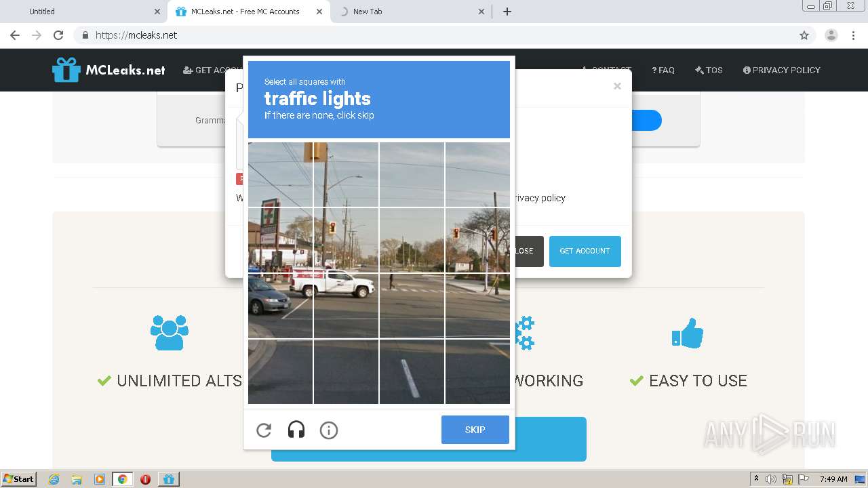Open the volume control in tray
This screenshot has height=488, width=868.
click(771, 479)
